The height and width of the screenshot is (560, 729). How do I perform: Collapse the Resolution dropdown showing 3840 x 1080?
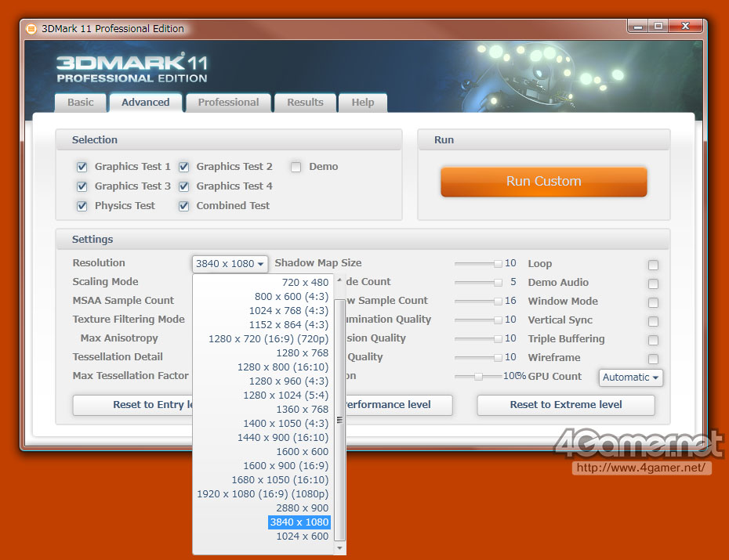pyautogui.click(x=230, y=264)
